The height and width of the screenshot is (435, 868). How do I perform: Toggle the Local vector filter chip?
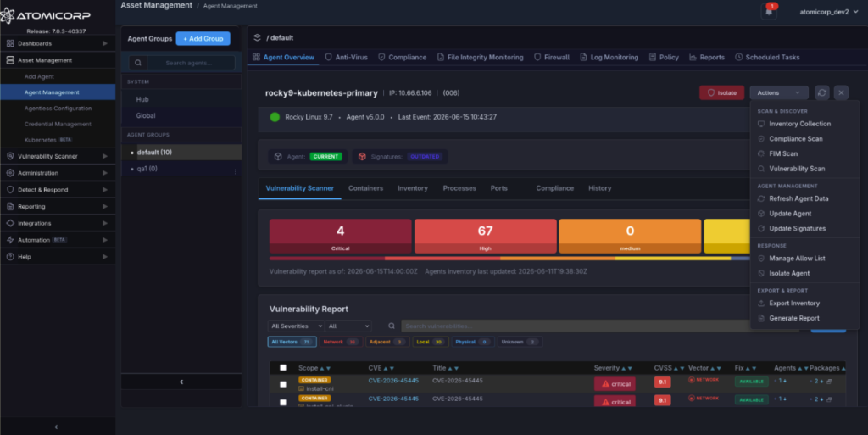pyautogui.click(x=430, y=342)
